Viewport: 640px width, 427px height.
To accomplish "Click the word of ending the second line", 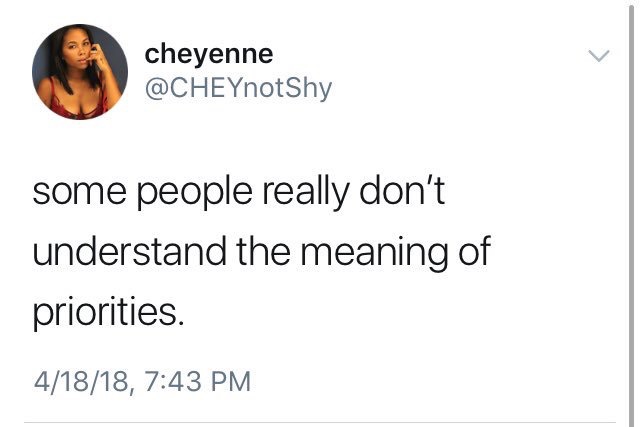I will [x=474, y=251].
